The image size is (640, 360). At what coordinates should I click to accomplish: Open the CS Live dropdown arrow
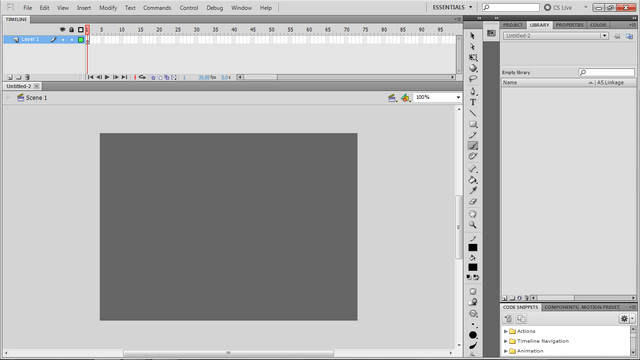[585, 7]
